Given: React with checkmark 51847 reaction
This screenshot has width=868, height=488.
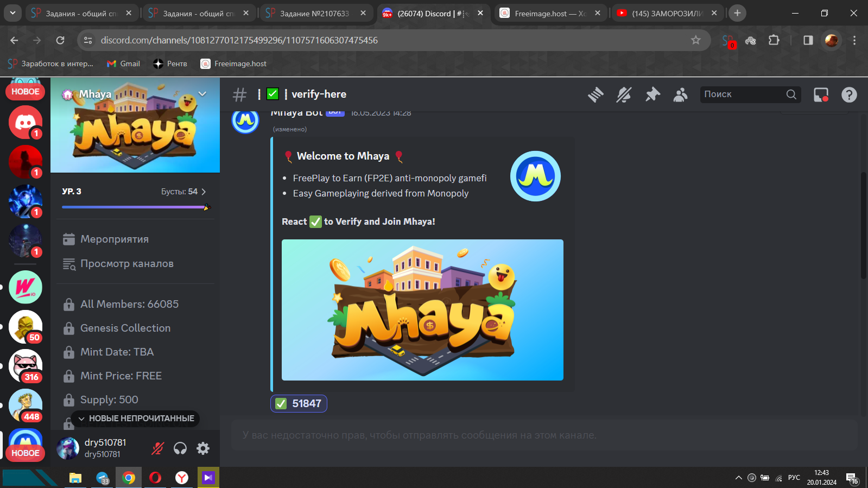Looking at the screenshot, I should (299, 403).
